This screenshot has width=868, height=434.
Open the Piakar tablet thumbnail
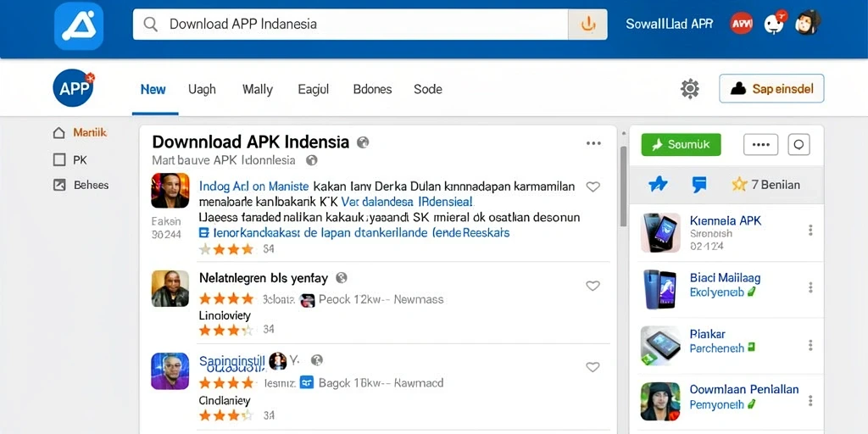pyautogui.click(x=660, y=346)
